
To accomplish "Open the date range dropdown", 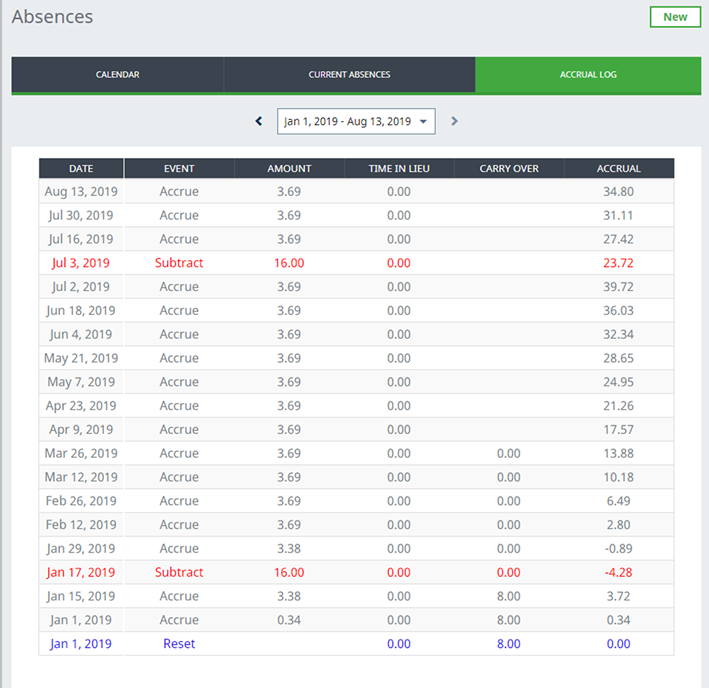I will tap(356, 121).
